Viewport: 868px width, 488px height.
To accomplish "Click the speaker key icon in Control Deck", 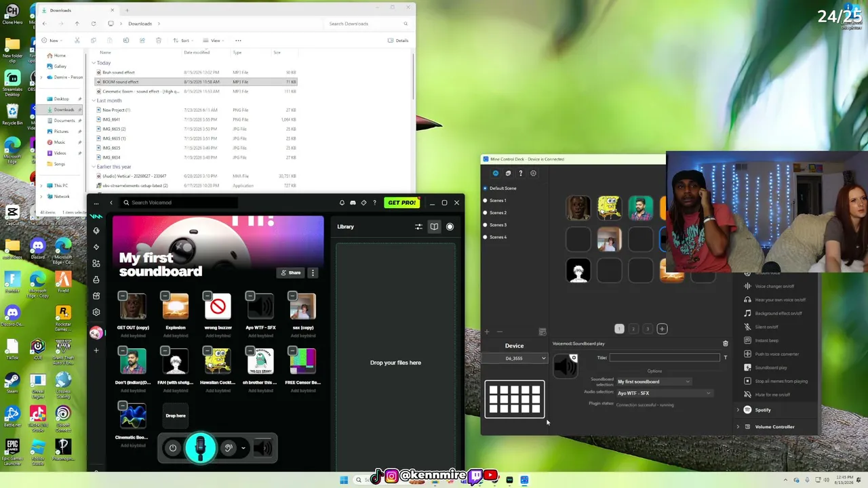I will [x=566, y=366].
